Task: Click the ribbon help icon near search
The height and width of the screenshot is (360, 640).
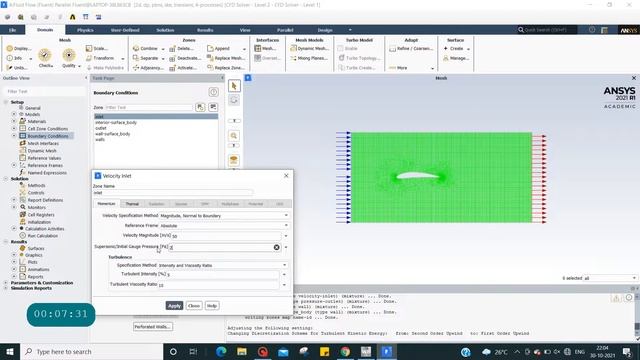Action: (592, 30)
